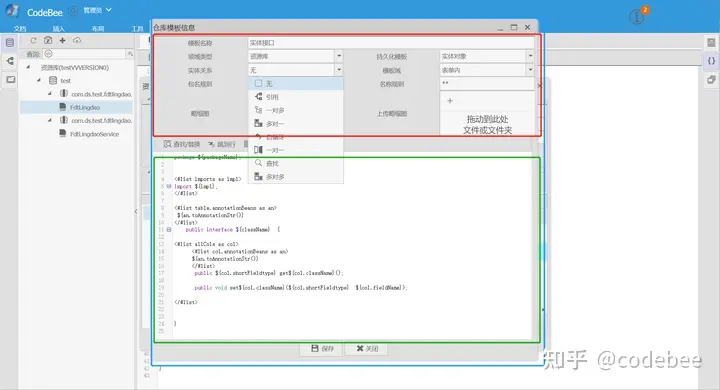Open the 持久化模板 combo box
This screenshot has height=390, width=720.
click(487, 56)
